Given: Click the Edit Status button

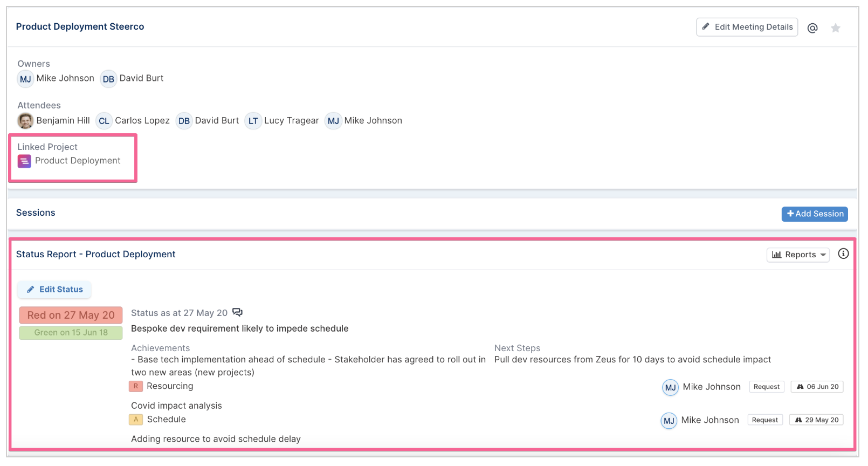Looking at the screenshot, I should (54, 290).
